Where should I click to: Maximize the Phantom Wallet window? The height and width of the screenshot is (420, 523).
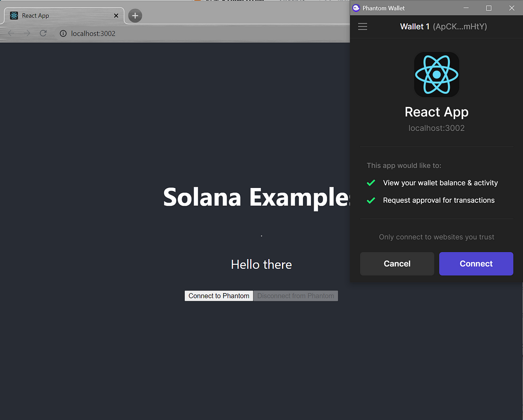click(489, 8)
